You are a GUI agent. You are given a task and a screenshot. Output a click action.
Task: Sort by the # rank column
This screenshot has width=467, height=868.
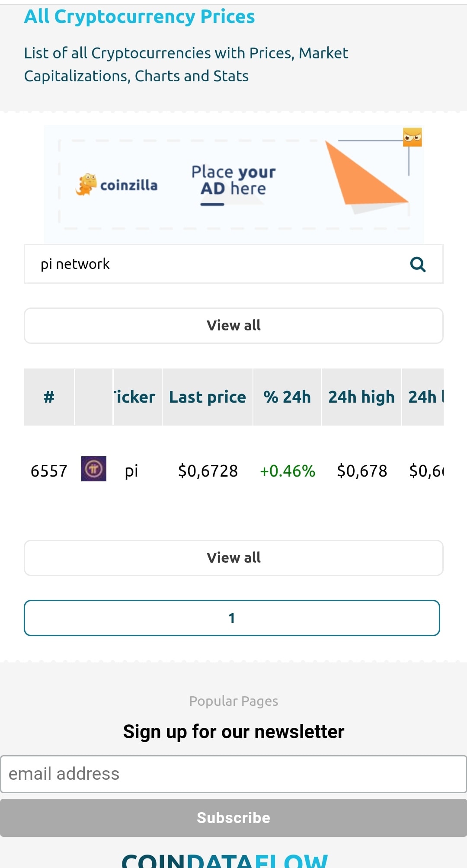click(x=49, y=397)
